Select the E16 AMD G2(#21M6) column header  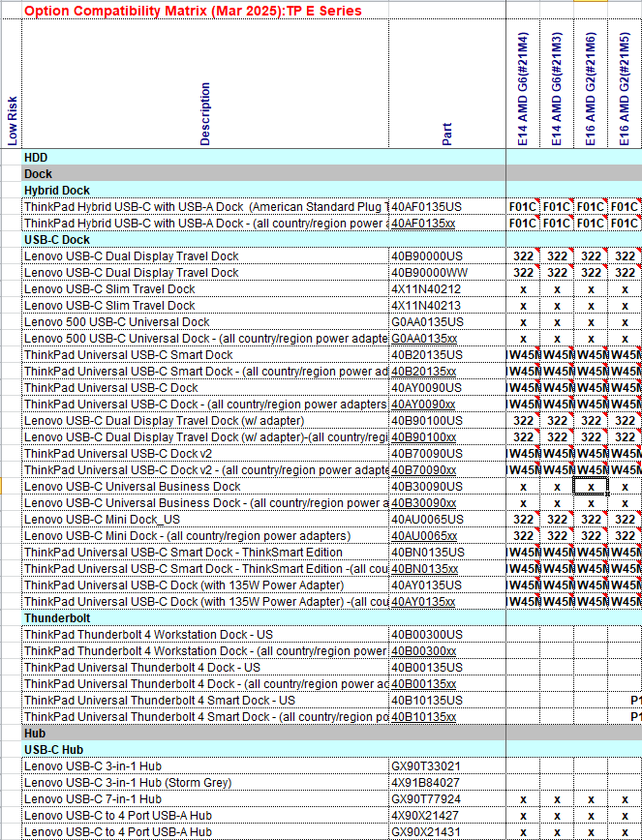[591, 89]
